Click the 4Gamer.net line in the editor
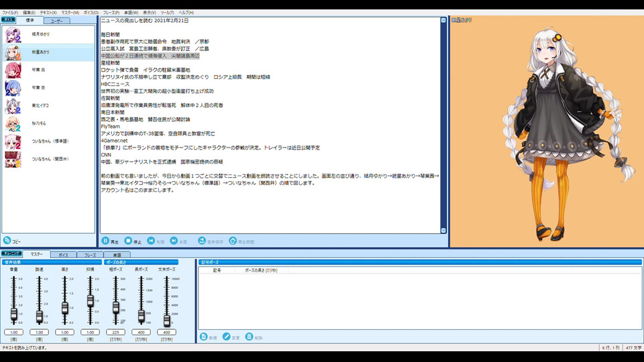 click(114, 141)
